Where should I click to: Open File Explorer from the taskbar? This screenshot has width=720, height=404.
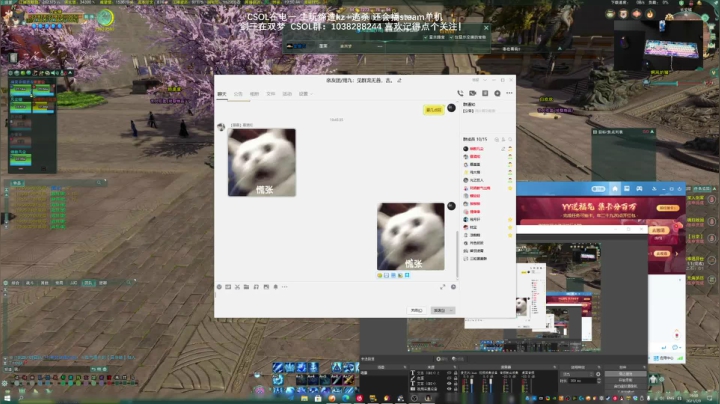[304, 398]
